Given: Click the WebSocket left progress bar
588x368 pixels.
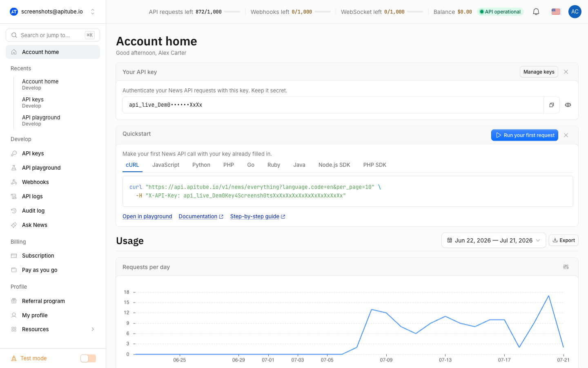Looking at the screenshot, I should pyautogui.click(x=415, y=12).
